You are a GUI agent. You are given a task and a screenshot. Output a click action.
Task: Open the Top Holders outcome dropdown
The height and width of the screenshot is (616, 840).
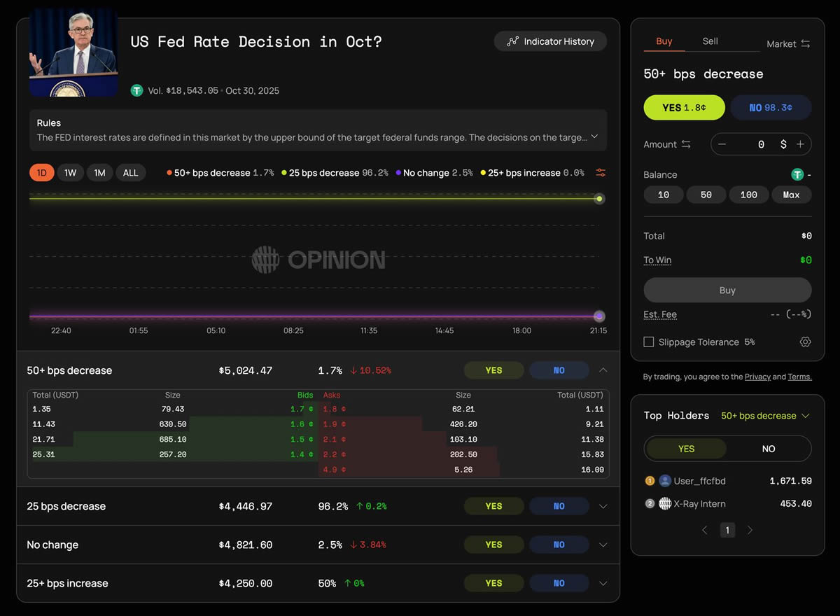click(764, 416)
